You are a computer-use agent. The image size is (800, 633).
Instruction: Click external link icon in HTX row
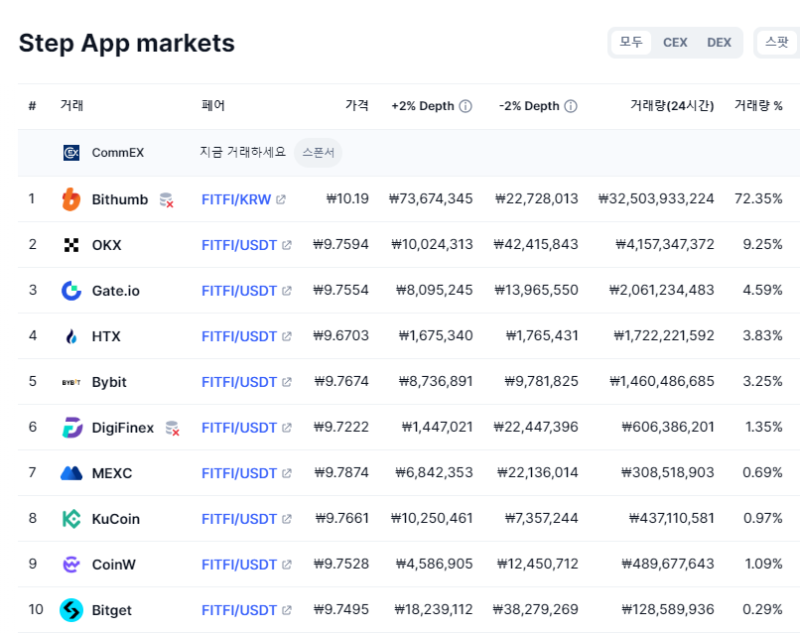pyautogui.click(x=287, y=337)
